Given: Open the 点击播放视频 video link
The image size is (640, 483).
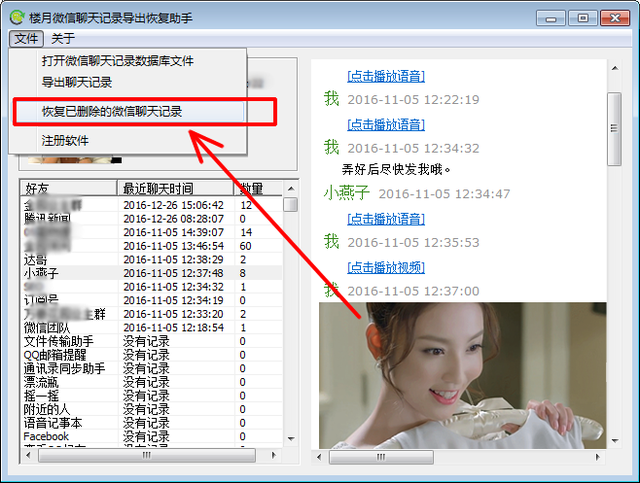Looking at the screenshot, I should 386,267.
